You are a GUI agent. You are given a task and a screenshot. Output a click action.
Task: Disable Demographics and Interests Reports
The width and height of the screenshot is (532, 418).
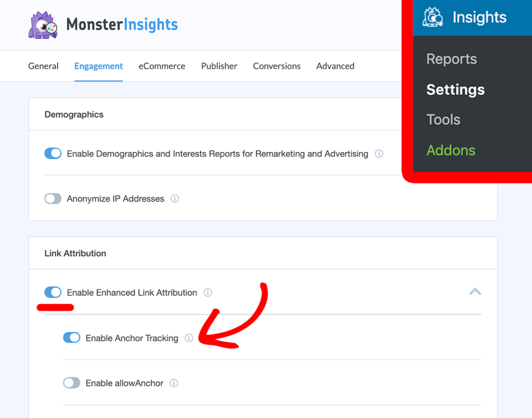[x=52, y=153]
